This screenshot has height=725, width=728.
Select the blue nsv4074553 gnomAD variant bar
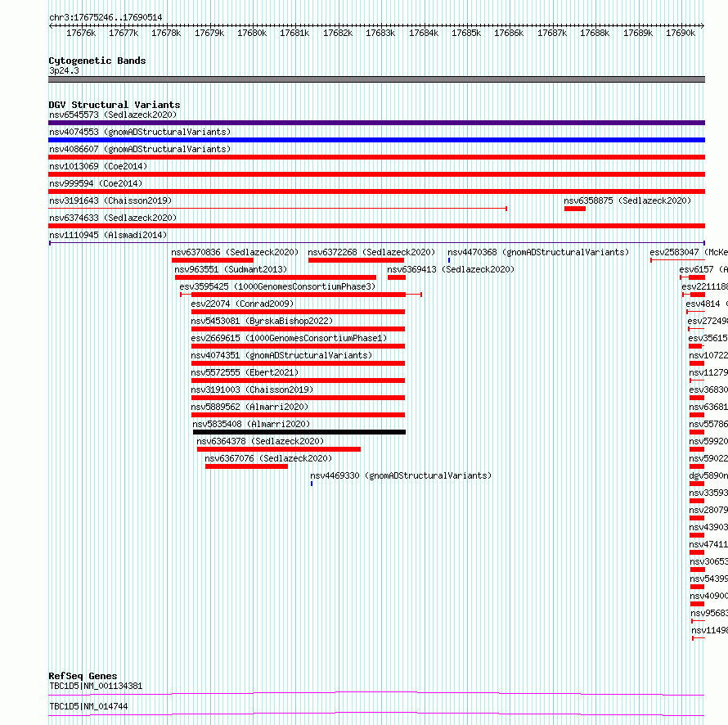[x=376, y=140]
